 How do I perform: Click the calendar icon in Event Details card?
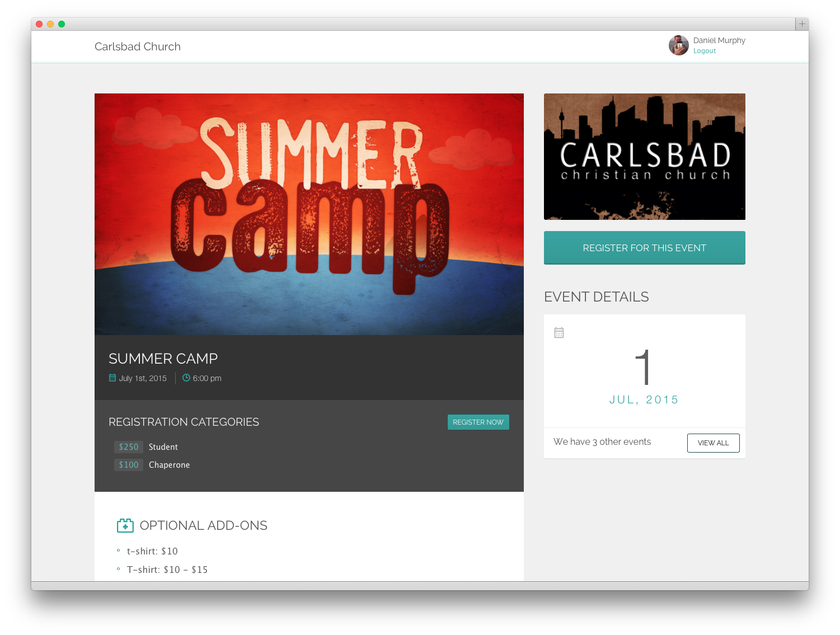pyautogui.click(x=559, y=333)
